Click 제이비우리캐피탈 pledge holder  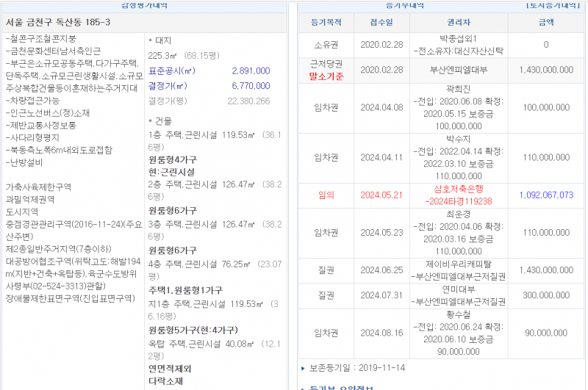tap(459, 264)
